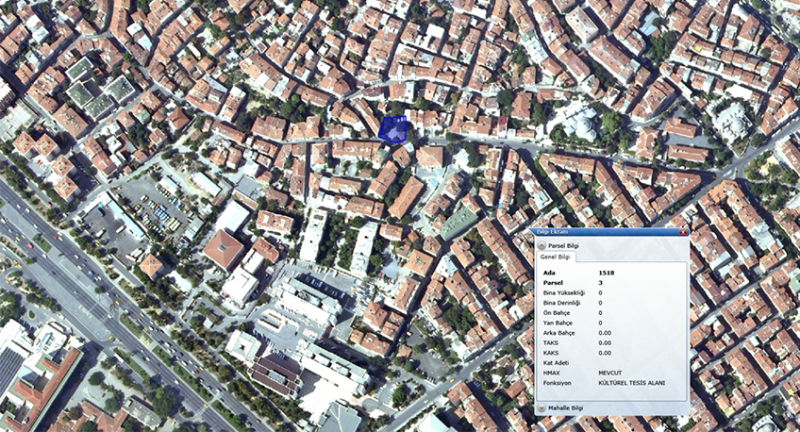Select the Arka Bahçe field label

(x=558, y=333)
